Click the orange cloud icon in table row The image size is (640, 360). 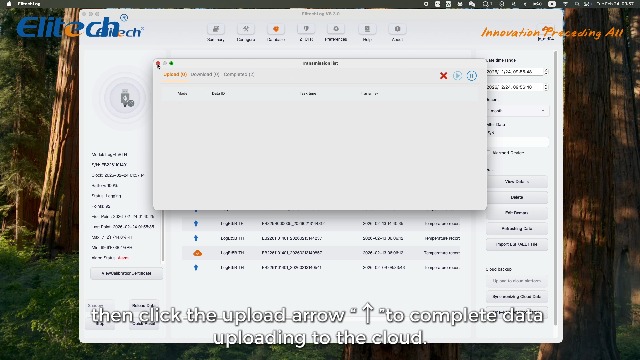[197, 253]
